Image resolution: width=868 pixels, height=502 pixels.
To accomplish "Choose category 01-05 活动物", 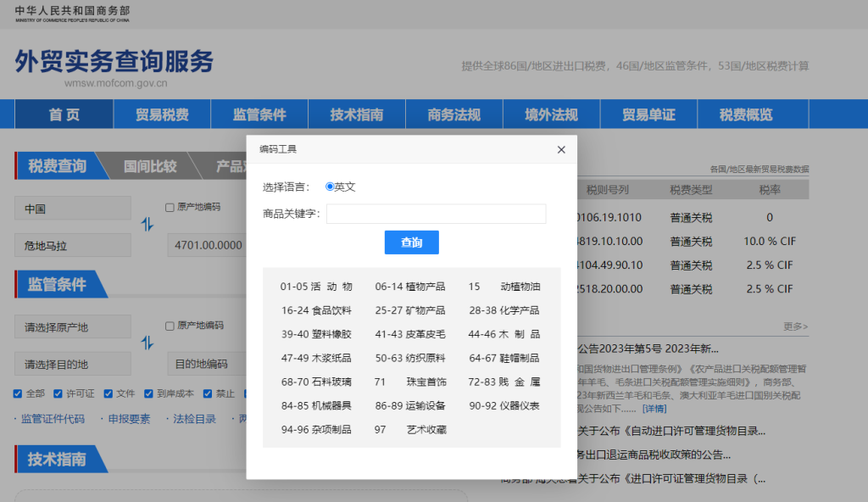I will pyautogui.click(x=316, y=287).
